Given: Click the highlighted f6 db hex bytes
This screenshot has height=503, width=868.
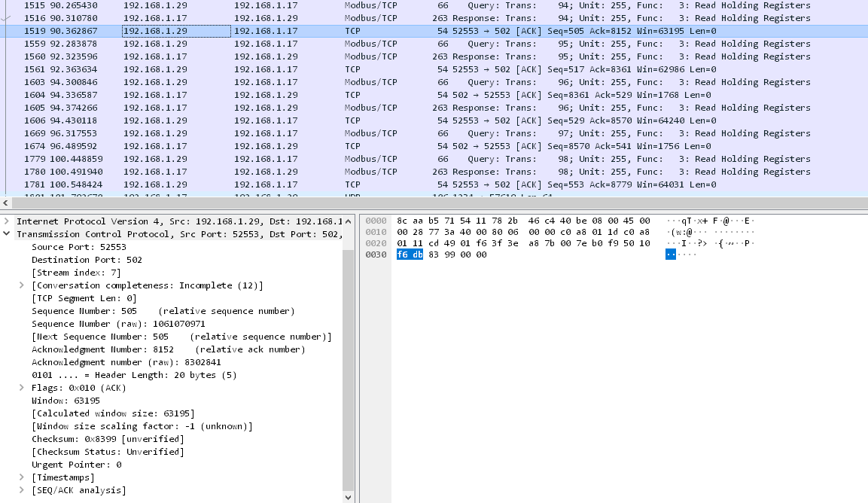Looking at the screenshot, I should point(410,255).
